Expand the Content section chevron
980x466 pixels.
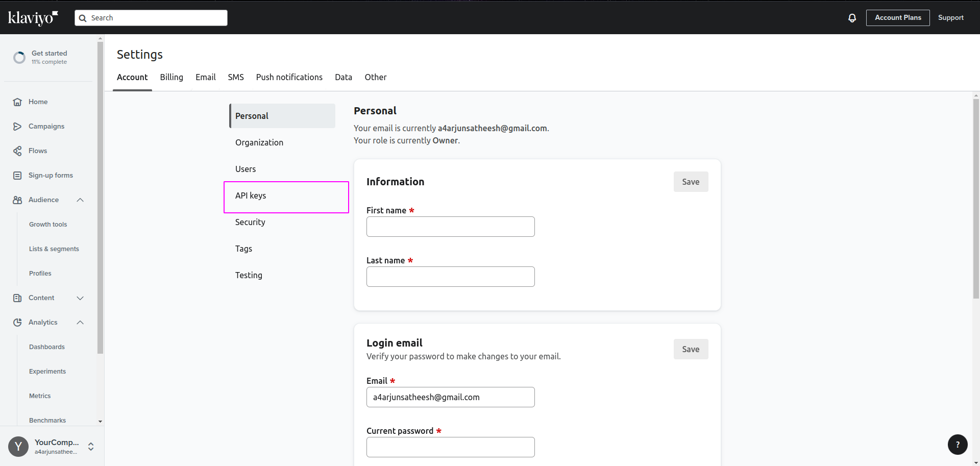click(x=80, y=298)
